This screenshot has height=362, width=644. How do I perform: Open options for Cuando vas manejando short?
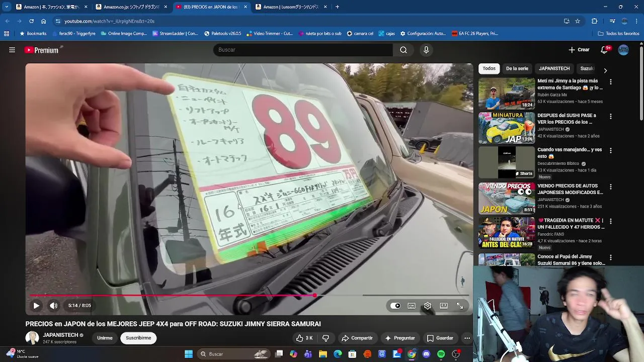pyautogui.click(x=611, y=150)
